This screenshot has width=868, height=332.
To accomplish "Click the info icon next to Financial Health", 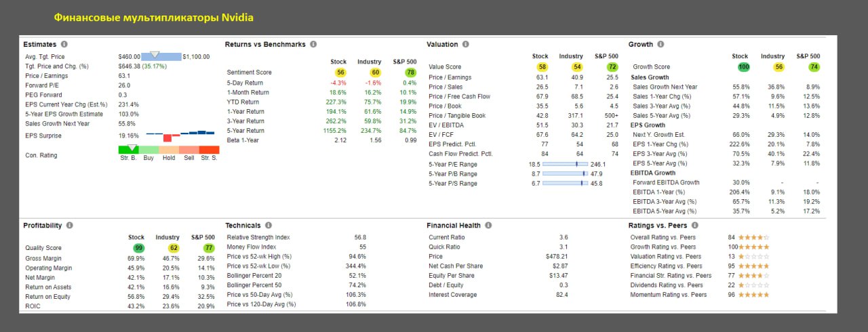I will click(488, 225).
